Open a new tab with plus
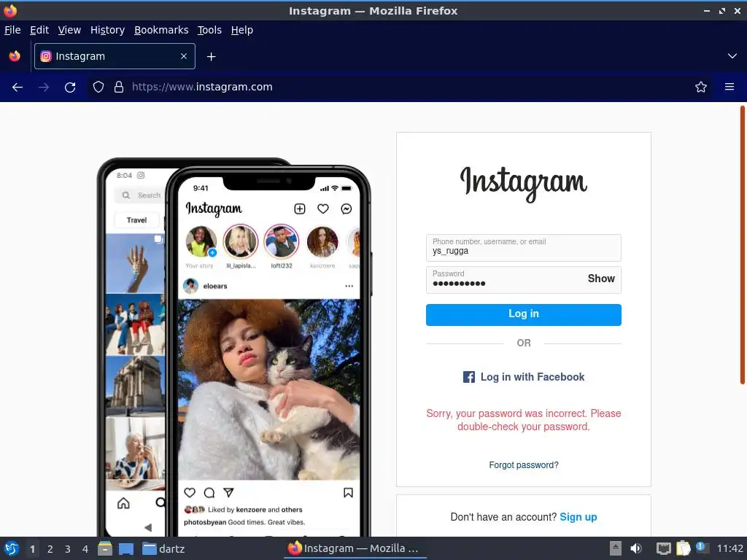This screenshot has height=560, width=747. point(211,57)
